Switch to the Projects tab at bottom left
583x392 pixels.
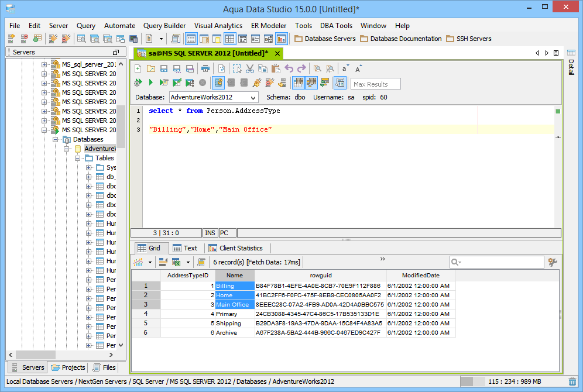(68, 367)
